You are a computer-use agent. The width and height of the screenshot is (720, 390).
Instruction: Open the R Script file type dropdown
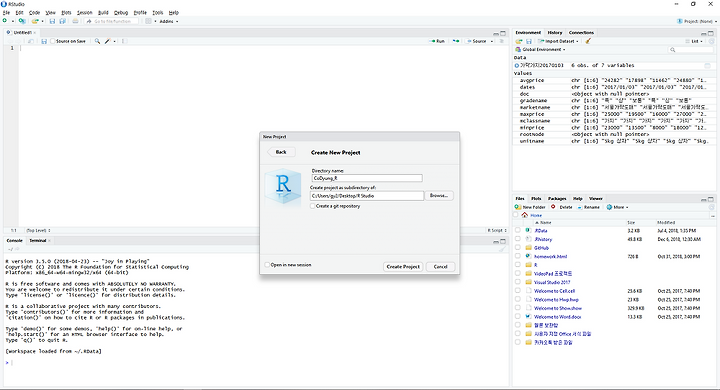(x=497, y=230)
